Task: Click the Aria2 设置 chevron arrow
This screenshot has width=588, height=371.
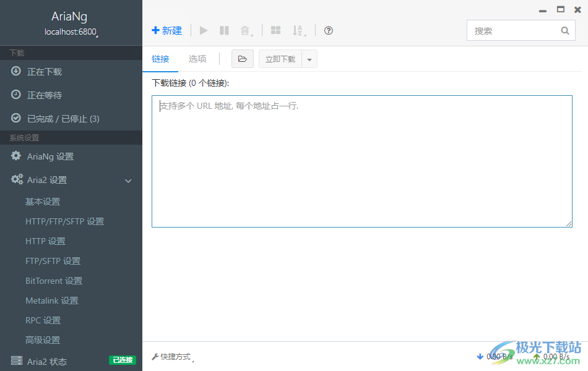Action: (x=128, y=181)
